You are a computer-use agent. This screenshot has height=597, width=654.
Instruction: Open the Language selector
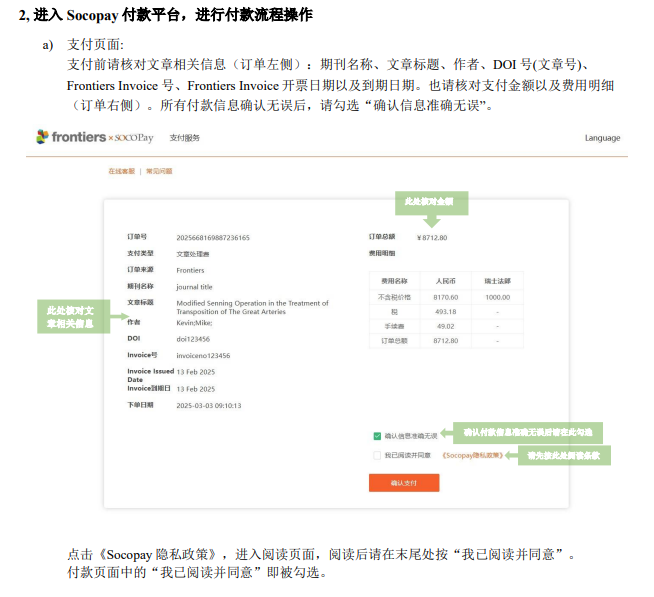pos(602,138)
